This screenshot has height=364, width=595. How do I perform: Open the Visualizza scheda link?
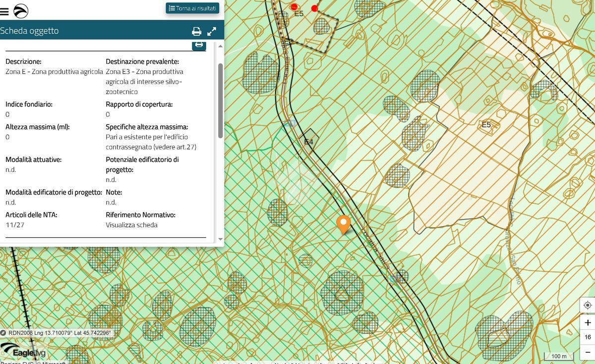[131, 225]
